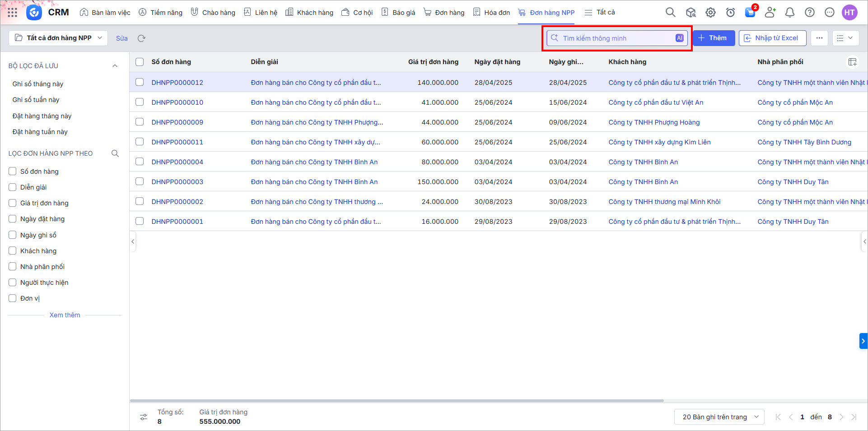Collapse the Bộ lọc đã lưu section

(115, 66)
